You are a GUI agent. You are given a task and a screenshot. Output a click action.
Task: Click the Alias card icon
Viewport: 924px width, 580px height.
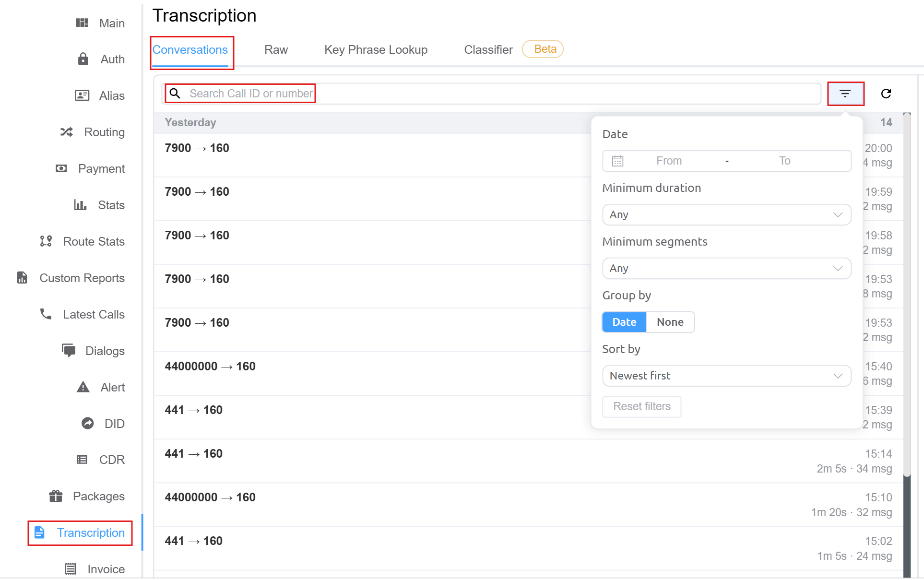click(82, 95)
